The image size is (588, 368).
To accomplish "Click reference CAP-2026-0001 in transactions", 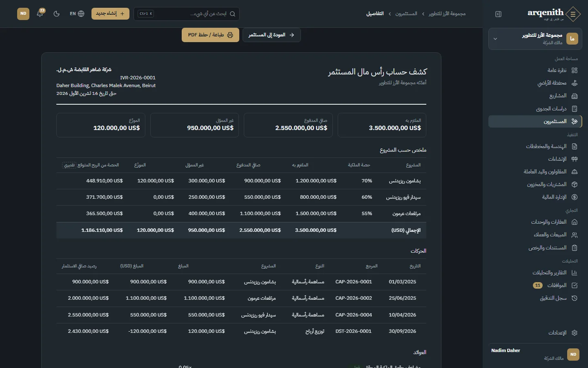I will (x=354, y=282).
